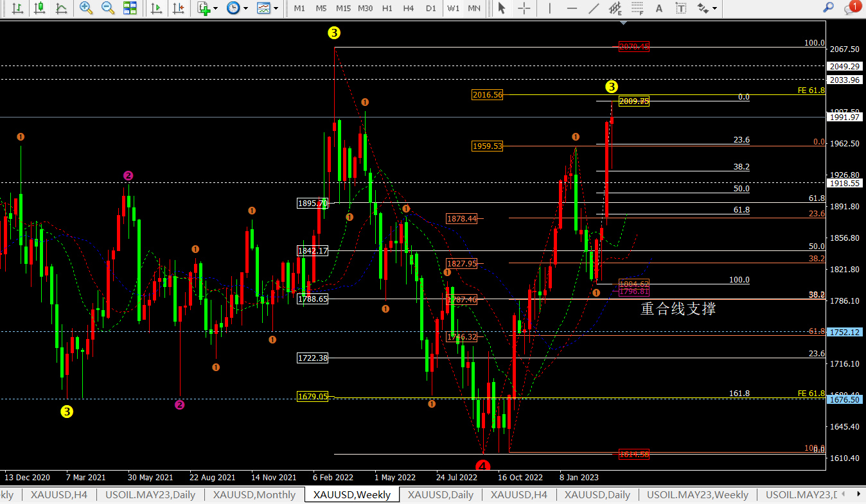Toggle chart shift to the right
The width and height of the screenshot is (866, 504).
[x=179, y=8]
